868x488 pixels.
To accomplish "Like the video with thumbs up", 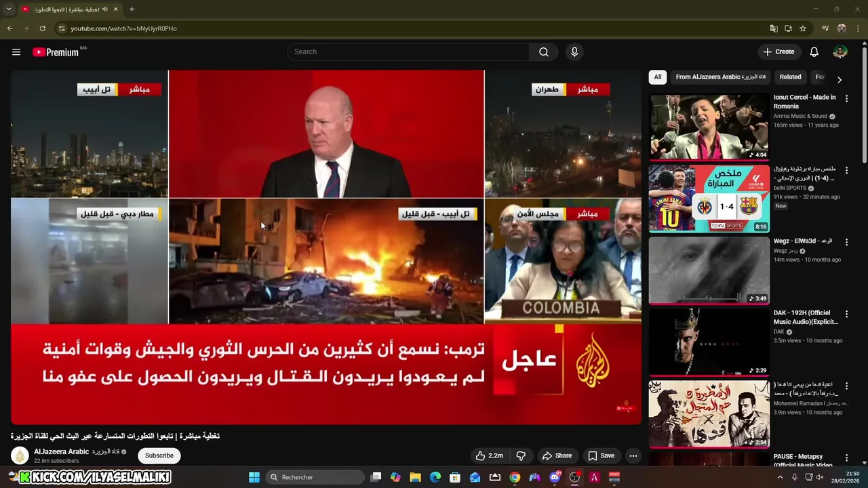I will click(x=490, y=455).
